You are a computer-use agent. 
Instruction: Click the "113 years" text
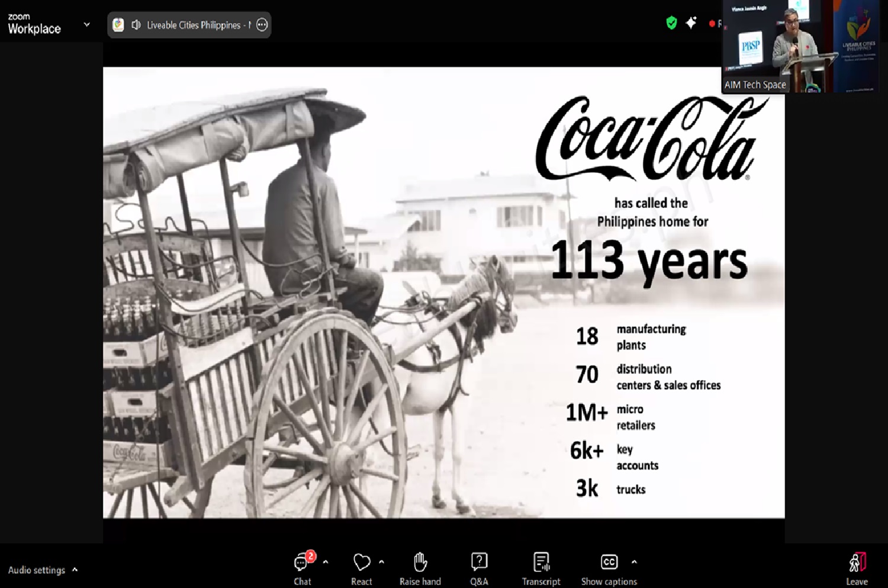pyautogui.click(x=649, y=261)
